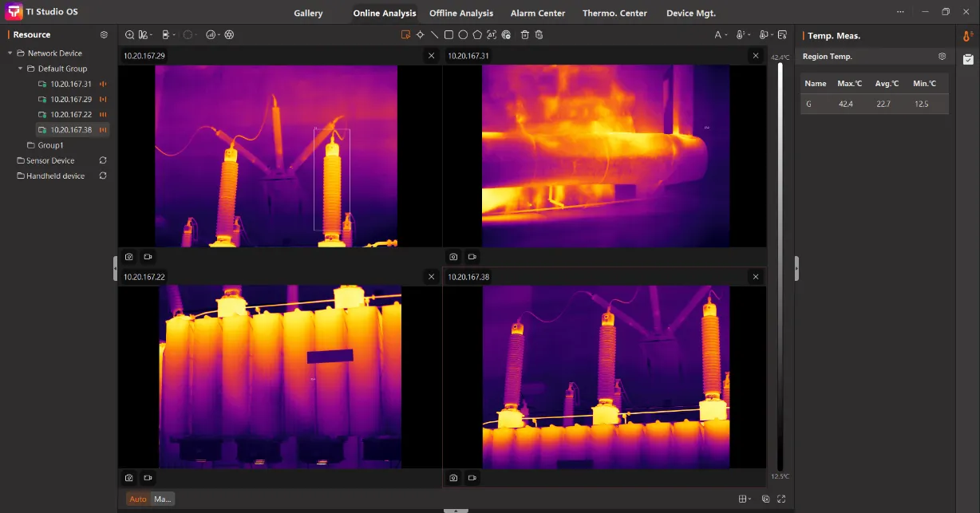Viewport: 980px width, 513px height.
Task: Select the circle region measurement tool
Action: (463, 35)
